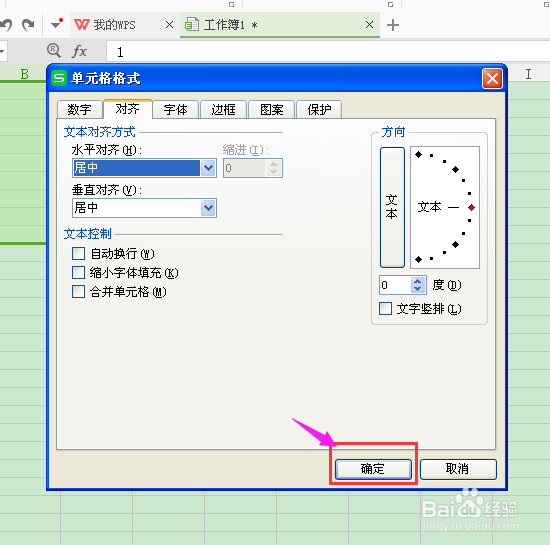
Task: Click the vertical 文本 orientation button
Action: pos(392,207)
